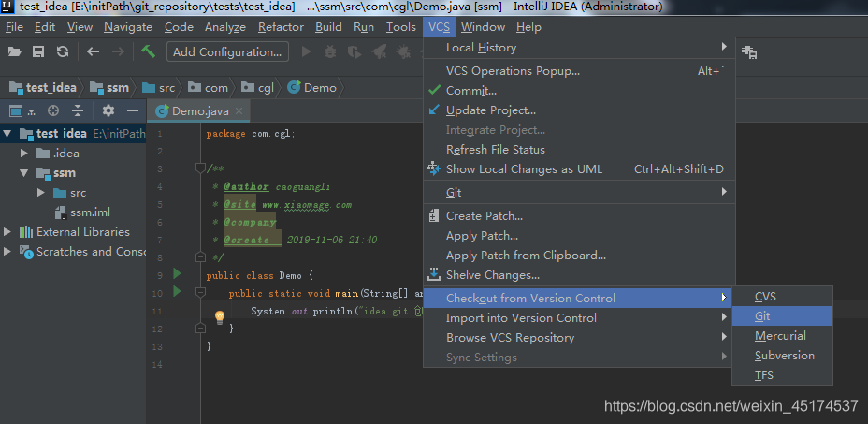The height and width of the screenshot is (424, 868).
Task: Choose VCS Operations Popup...
Action: tap(579, 71)
